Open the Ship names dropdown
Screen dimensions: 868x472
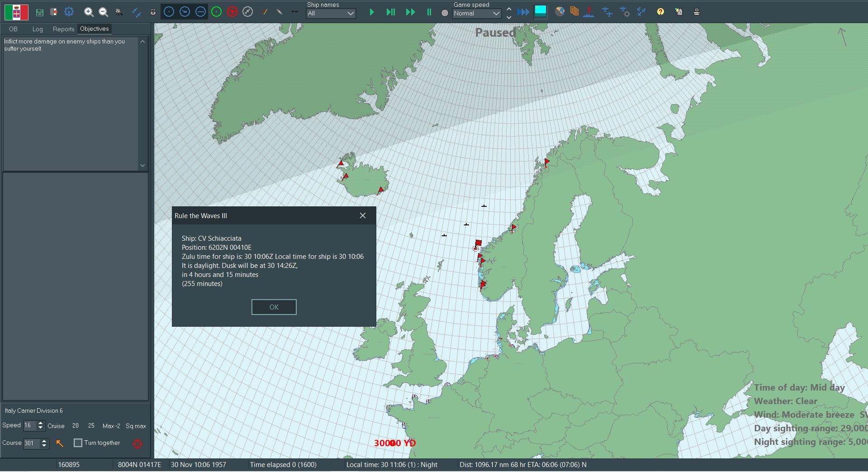pos(331,14)
